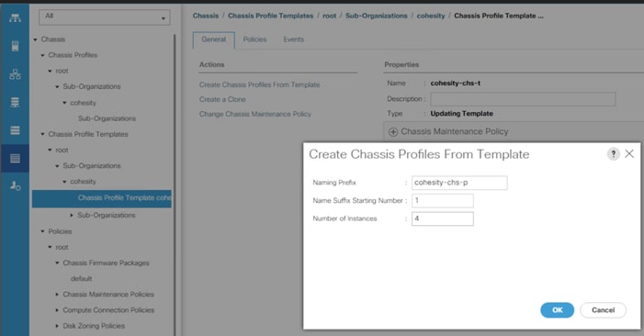Close the Create Chassis Profiles dialog
The height and width of the screenshot is (336, 644).
[x=629, y=154]
